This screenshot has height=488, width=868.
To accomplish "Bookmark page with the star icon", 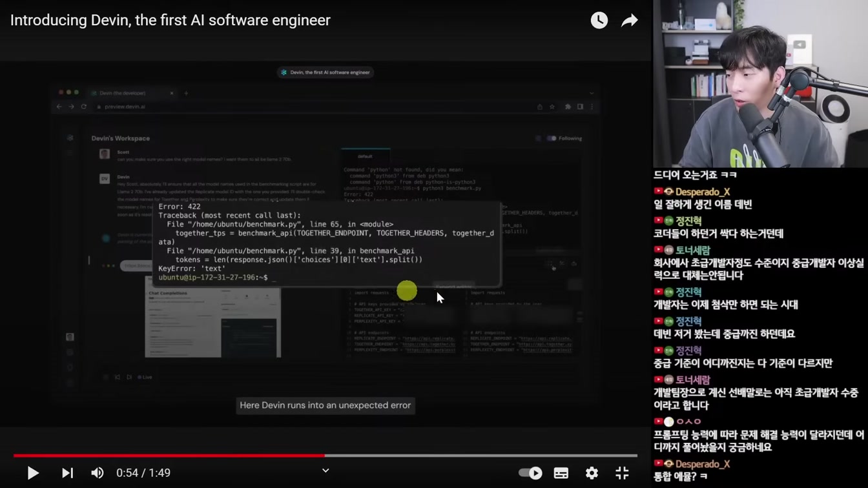I will [552, 107].
